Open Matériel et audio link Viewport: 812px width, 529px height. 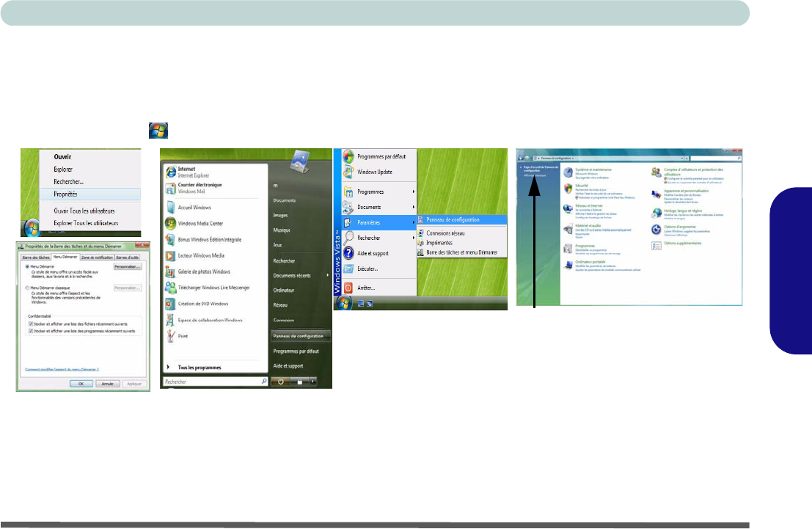tap(588, 226)
